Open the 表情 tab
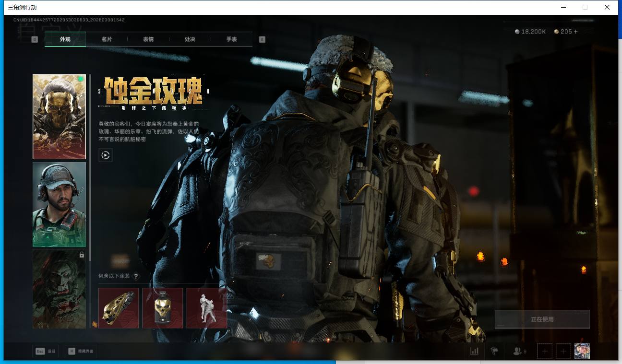The width and height of the screenshot is (622, 364). tap(148, 39)
